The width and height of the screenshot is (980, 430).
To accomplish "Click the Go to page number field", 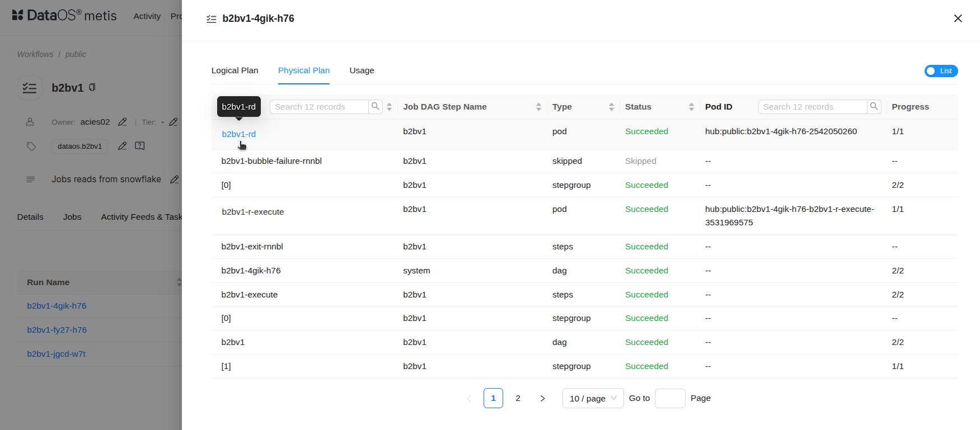I will (x=669, y=398).
